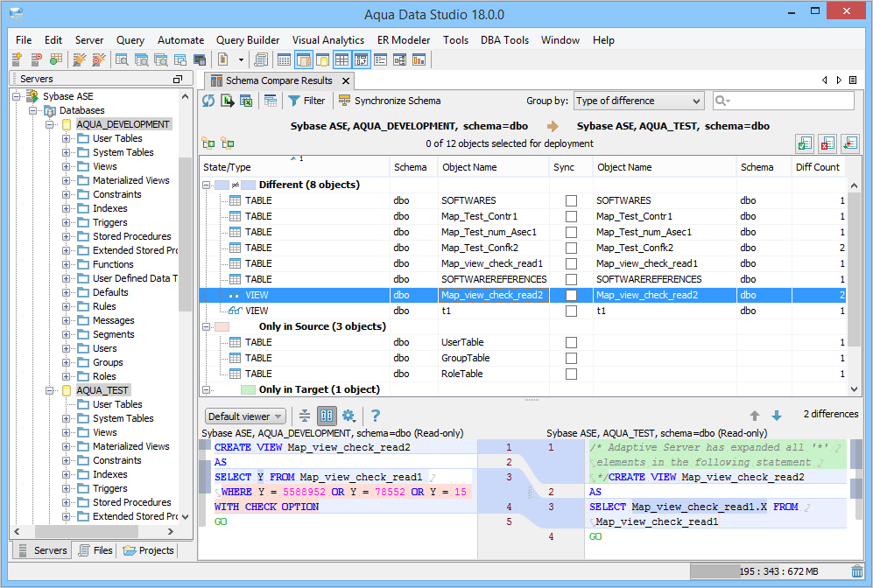Image resolution: width=873 pixels, height=588 pixels.
Task: Close the Schema Compare Results tab
Action: pos(346,80)
